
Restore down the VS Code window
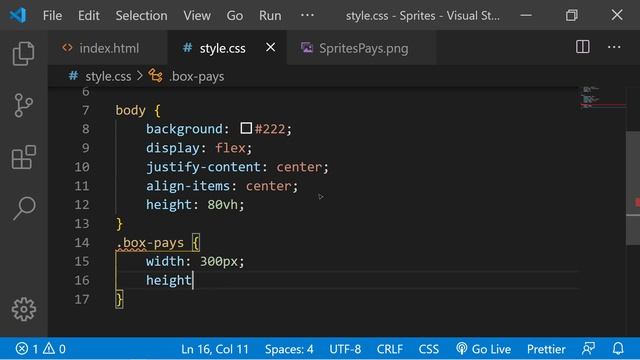pyautogui.click(x=571, y=16)
